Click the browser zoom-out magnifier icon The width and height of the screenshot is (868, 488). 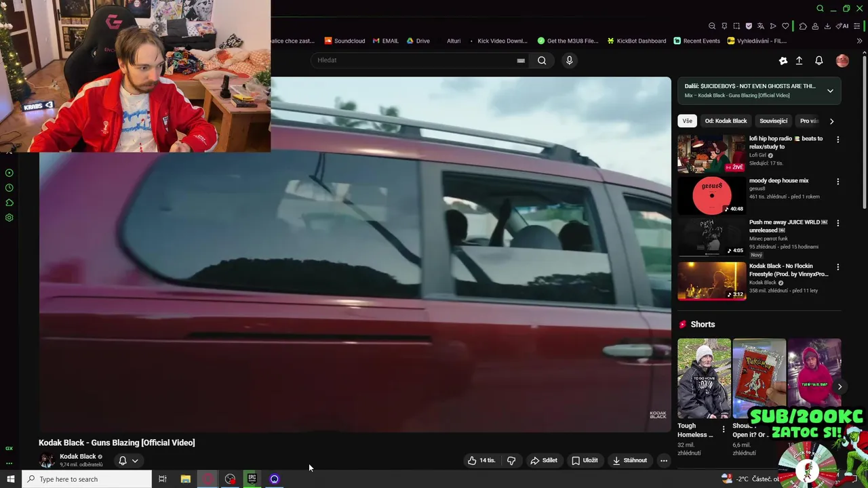pos(712,26)
